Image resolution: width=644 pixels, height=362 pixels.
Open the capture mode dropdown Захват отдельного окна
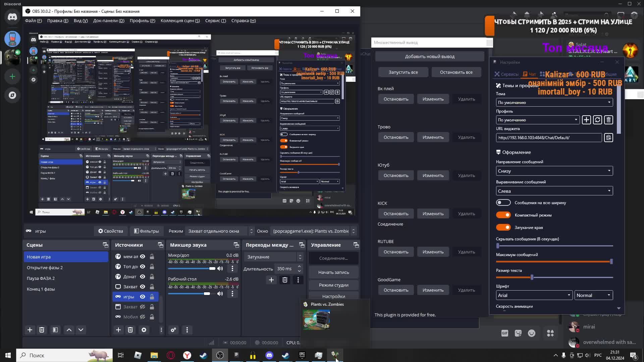(x=220, y=231)
